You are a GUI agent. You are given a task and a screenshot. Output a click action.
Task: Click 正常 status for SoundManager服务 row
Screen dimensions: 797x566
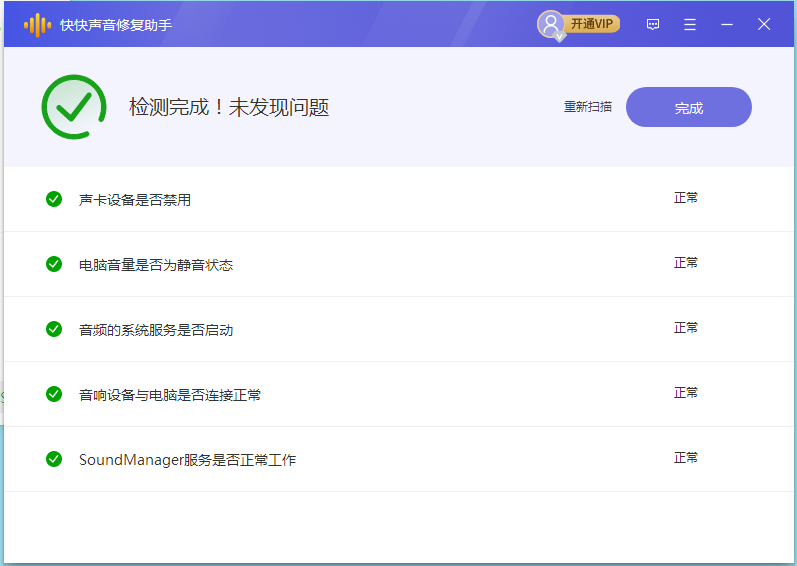click(x=686, y=458)
